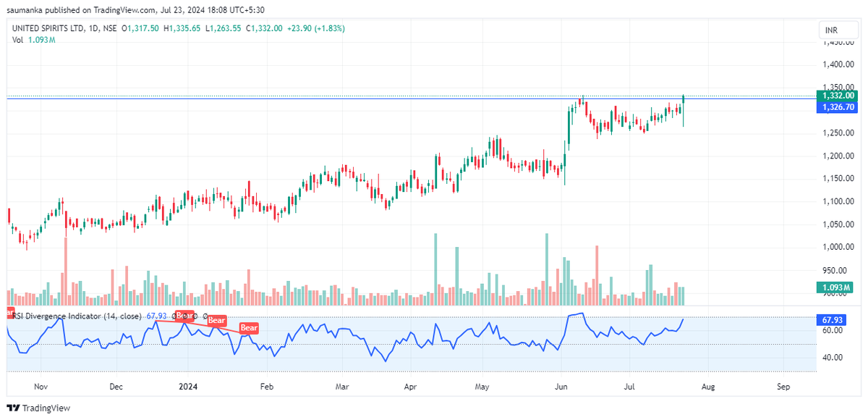The height and width of the screenshot is (420, 868).
Task: Click the low value L1,263.55
Action: [224, 28]
